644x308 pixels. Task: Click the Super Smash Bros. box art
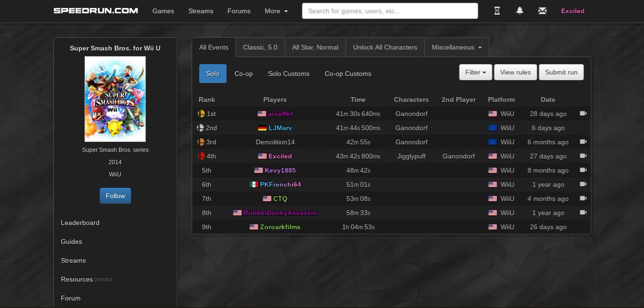click(x=115, y=99)
